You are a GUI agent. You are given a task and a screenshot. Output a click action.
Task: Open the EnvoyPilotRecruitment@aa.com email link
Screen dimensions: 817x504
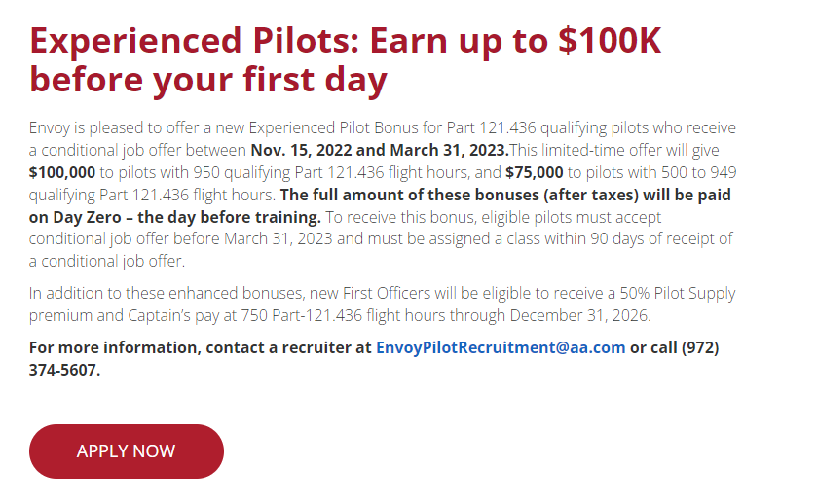(500, 347)
